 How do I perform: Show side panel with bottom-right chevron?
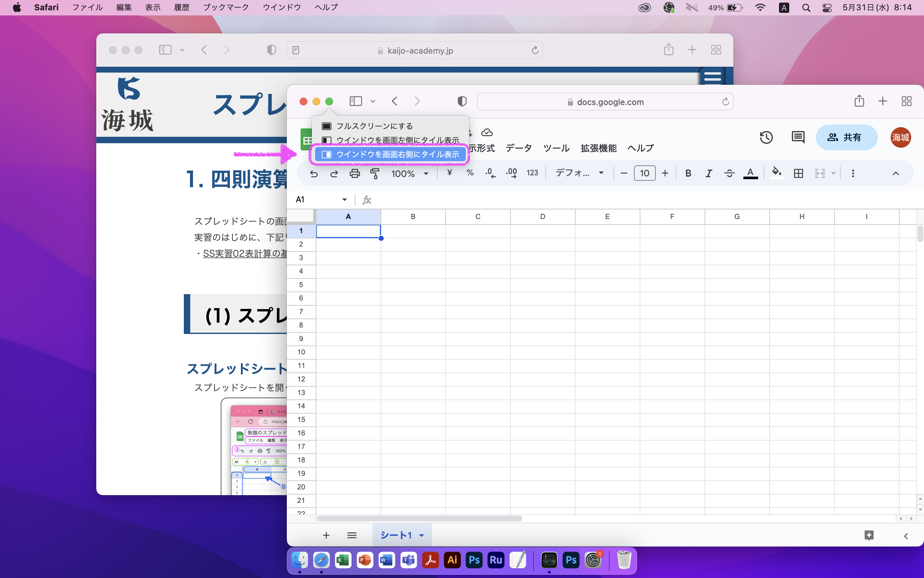point(906,536)
